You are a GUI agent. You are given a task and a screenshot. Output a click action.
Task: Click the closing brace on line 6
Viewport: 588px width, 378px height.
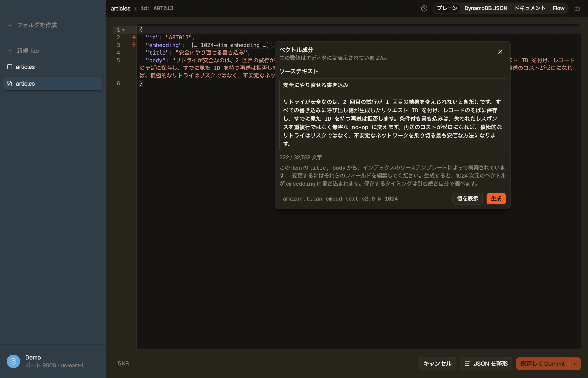click(x=141, y=83)
